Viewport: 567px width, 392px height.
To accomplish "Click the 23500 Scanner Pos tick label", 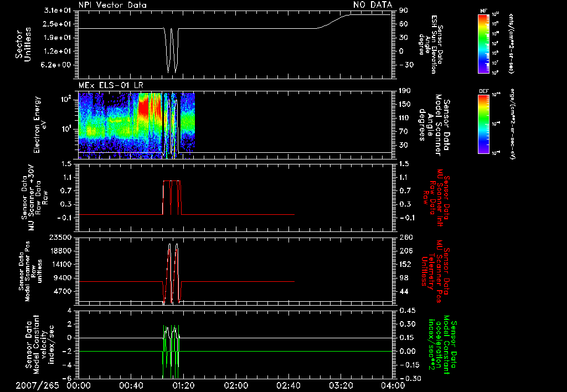I will [x=60, y=238].
